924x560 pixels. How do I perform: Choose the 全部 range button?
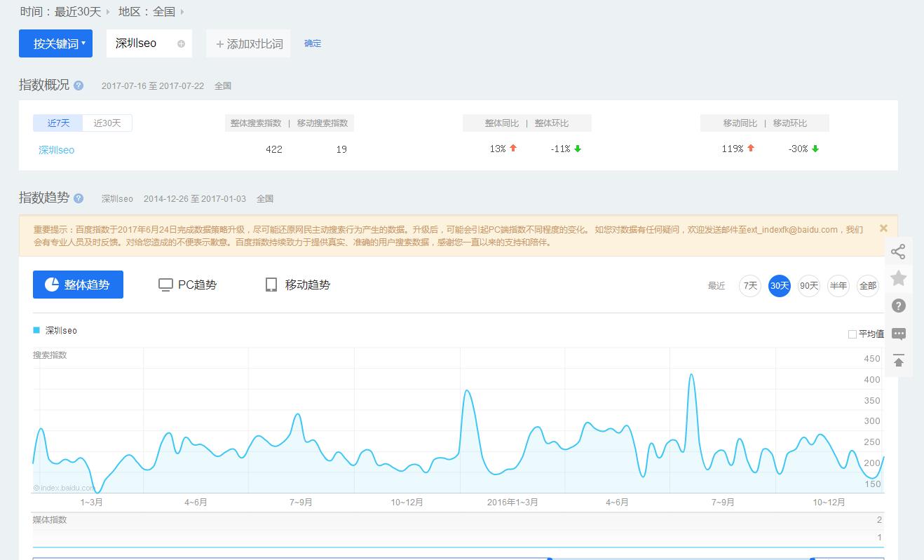[868, 285]
